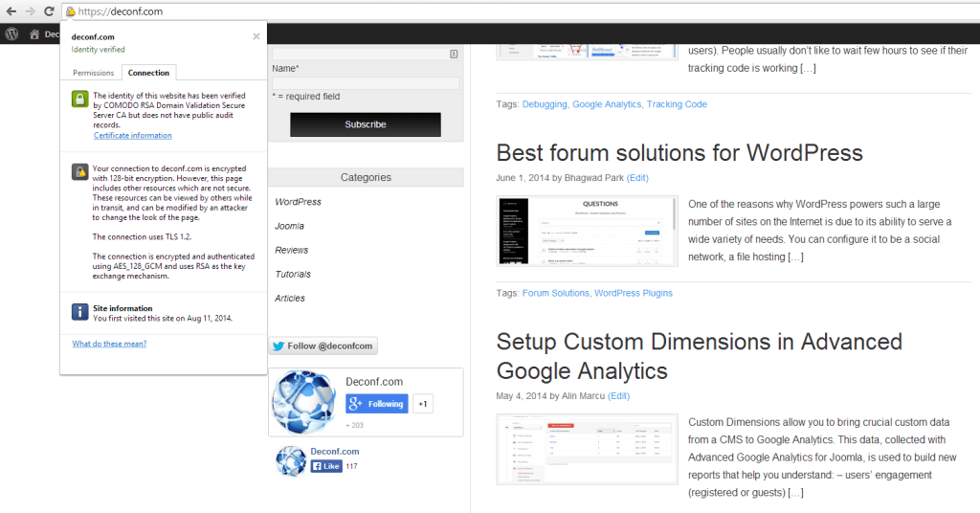Open the Articles category
The width and height of the screenshot is (980, 513).
290,298
